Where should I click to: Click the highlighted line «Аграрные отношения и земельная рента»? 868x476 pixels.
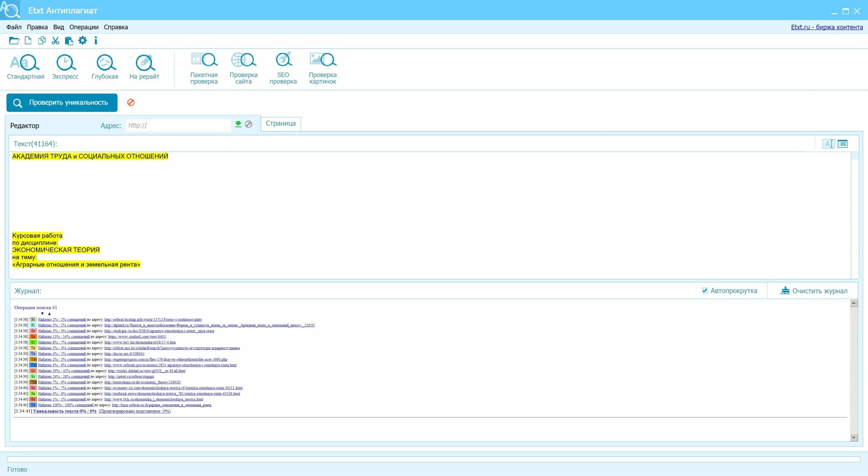[76, 265]
